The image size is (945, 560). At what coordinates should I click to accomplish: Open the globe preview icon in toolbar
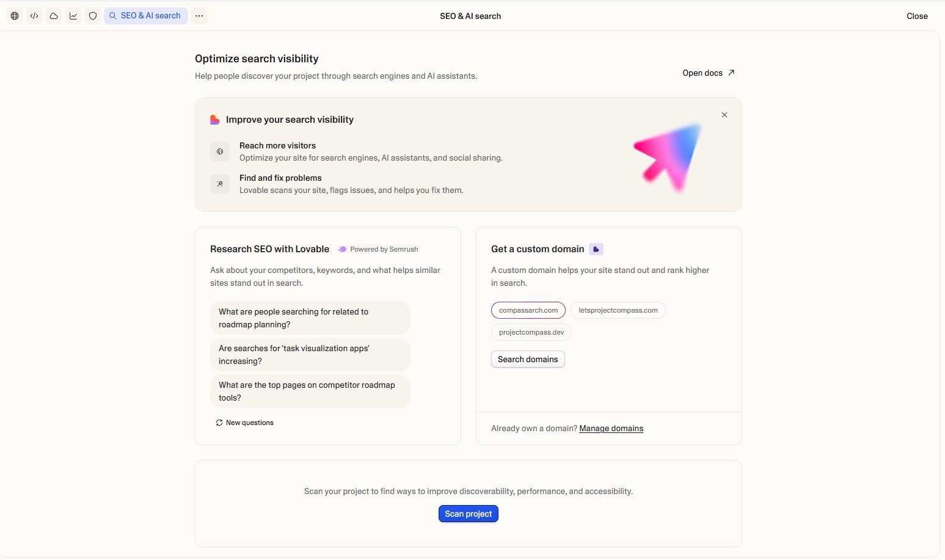15,16
